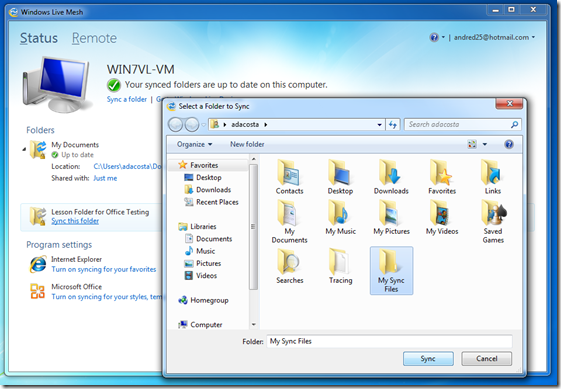Switch to the Remote tab

pyautogui.click(x=94, y=38)
